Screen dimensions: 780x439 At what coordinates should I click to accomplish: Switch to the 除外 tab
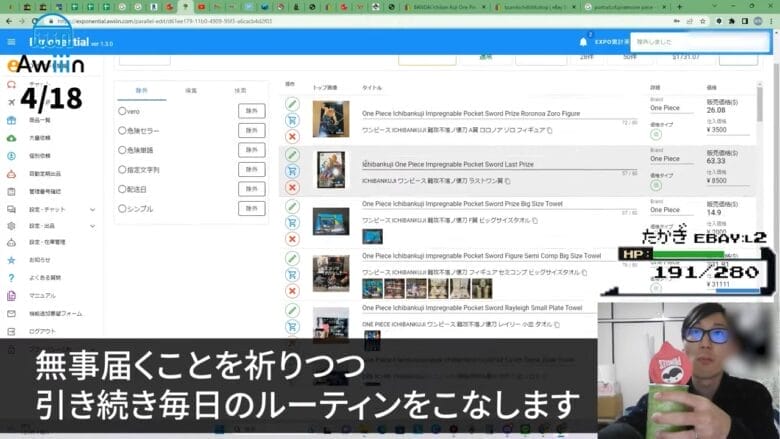pos(142,91)
